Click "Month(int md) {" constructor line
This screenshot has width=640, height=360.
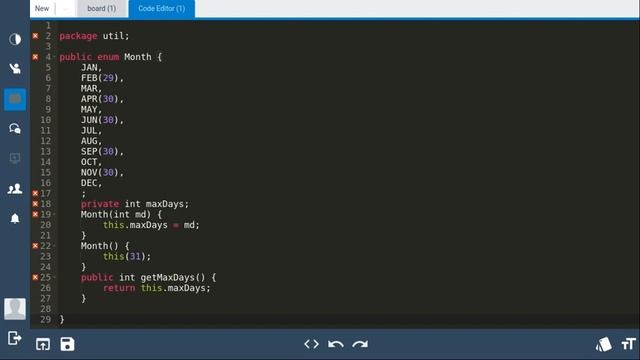pyautogui.click(x=121, y=214)
